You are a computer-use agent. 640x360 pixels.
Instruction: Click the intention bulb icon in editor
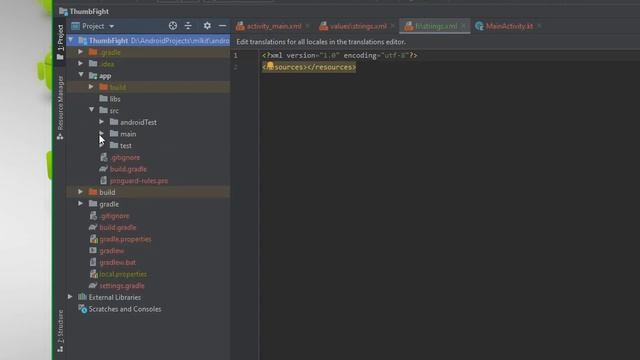[x=270, y=65]
